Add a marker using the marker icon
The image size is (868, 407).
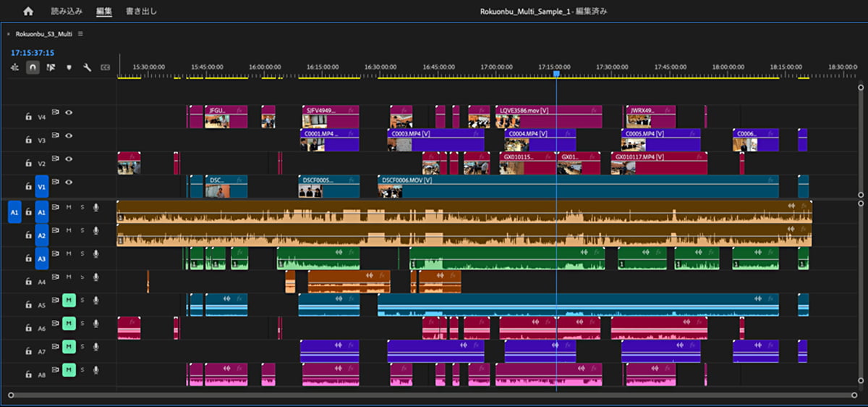69,67
